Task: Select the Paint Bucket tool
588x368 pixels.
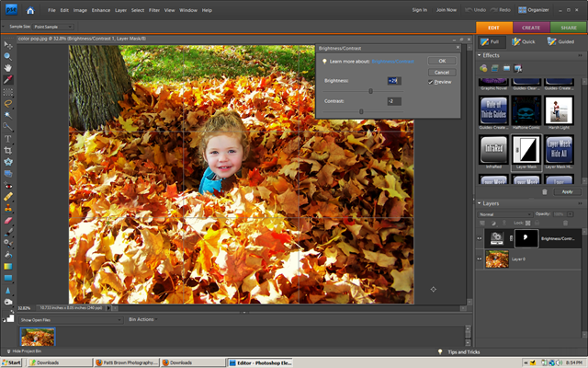Action: pyautogui.click(x=8, y=255)
